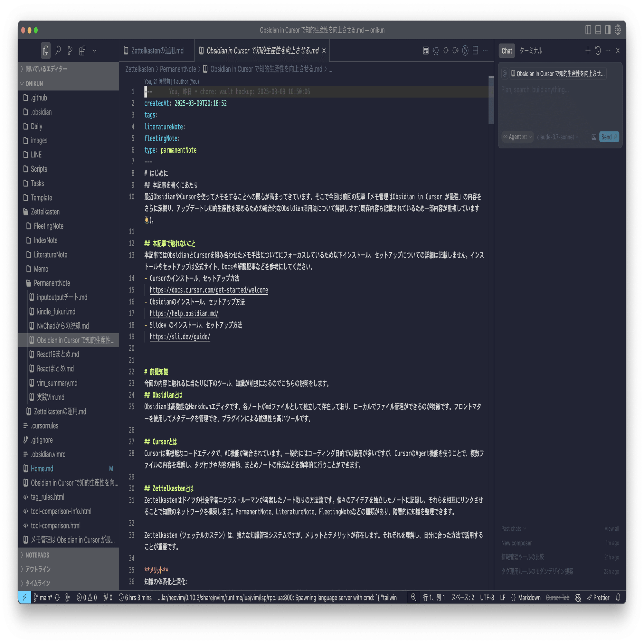Click the PermanentNote breadcrumb
The height and width of the screenshot is (644, 644).
(x=178, y=69)
